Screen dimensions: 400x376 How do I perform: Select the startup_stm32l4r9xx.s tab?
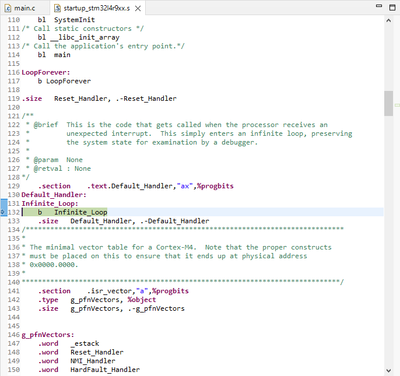[x=97, y=8]
